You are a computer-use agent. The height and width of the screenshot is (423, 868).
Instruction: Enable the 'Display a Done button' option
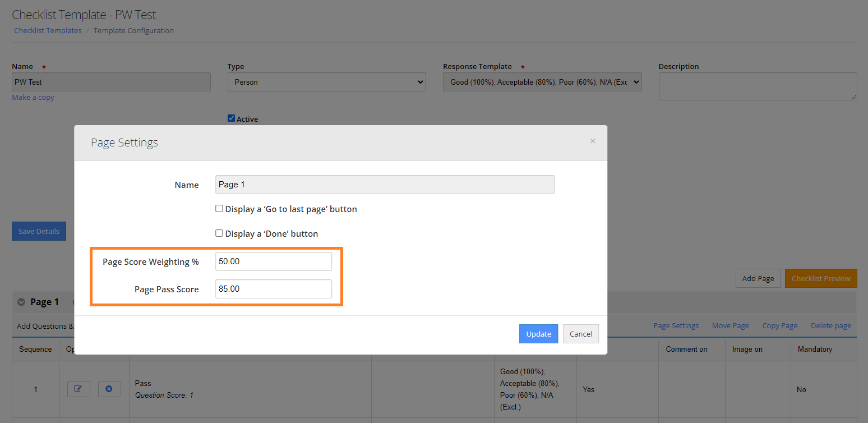(x=219, y=233)
